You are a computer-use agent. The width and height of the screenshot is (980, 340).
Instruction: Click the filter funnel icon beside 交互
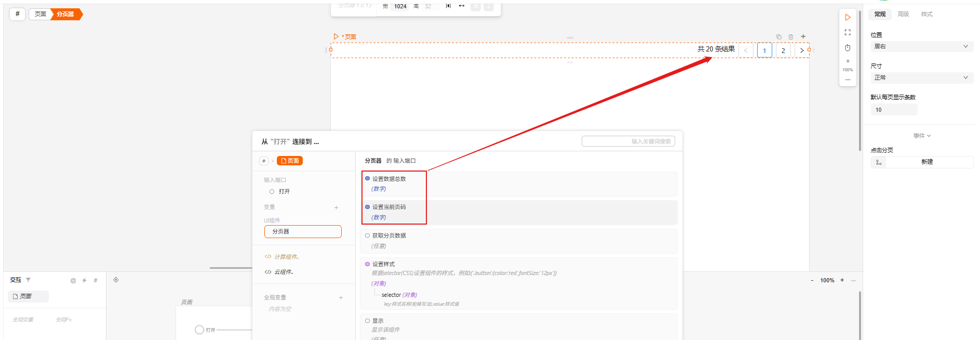(29, 280)
